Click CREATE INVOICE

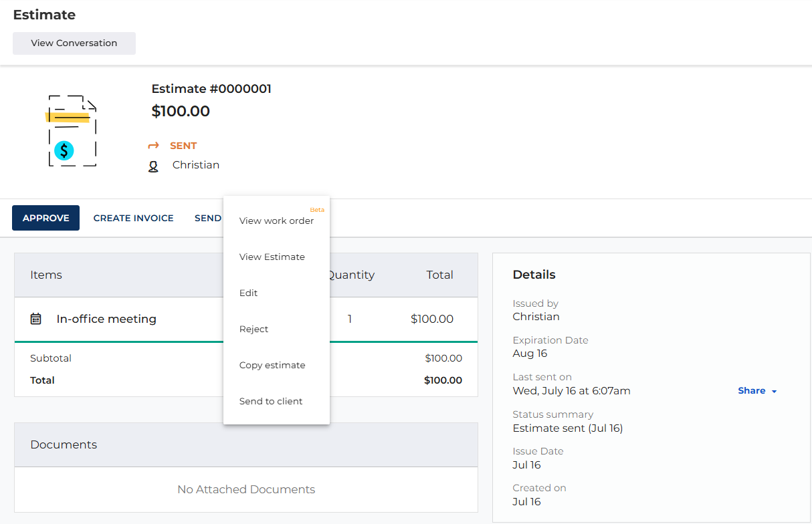tap(133, 218)
